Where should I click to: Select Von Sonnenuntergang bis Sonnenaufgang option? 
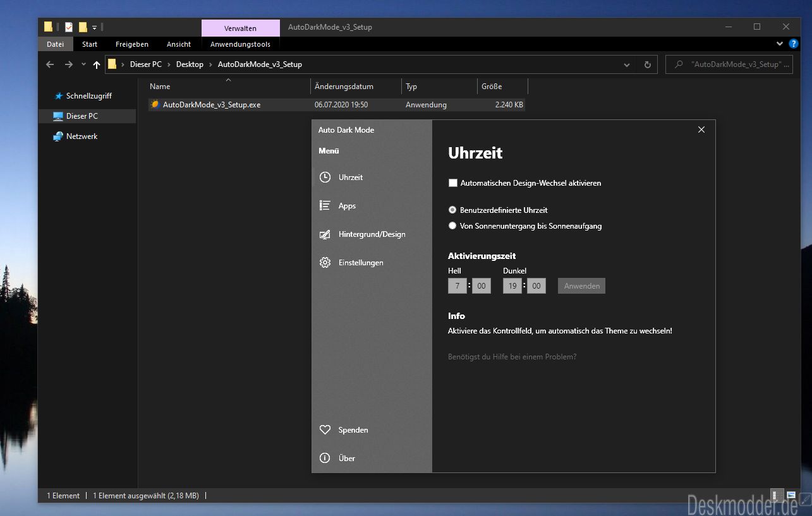pyautogui.click(x=452, y=225)
